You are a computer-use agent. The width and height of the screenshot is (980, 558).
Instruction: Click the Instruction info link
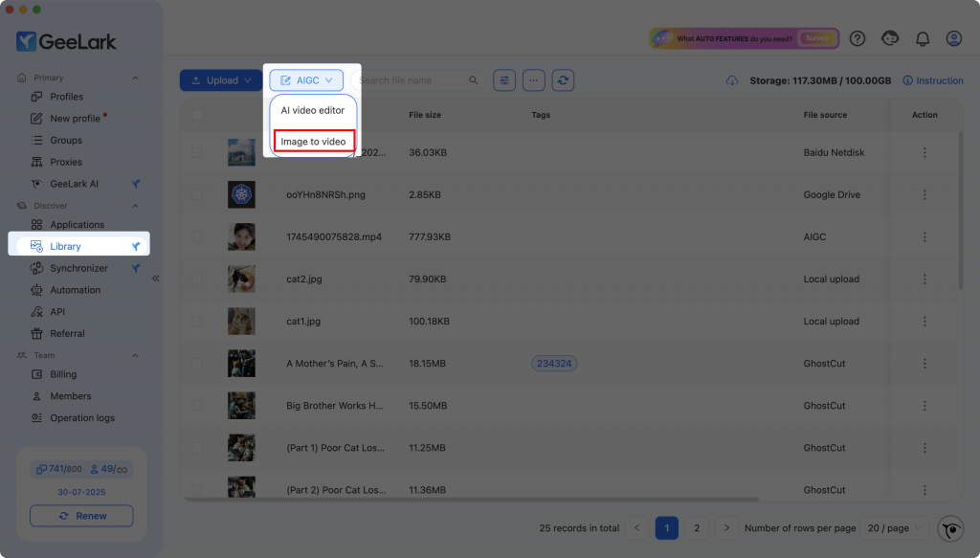pos(933,80)
